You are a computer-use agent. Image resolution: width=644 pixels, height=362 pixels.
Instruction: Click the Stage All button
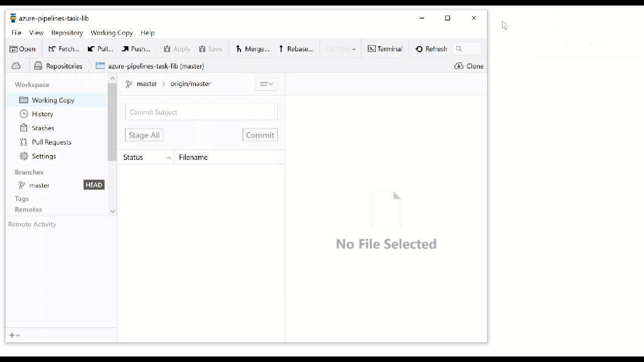(144, 135)
